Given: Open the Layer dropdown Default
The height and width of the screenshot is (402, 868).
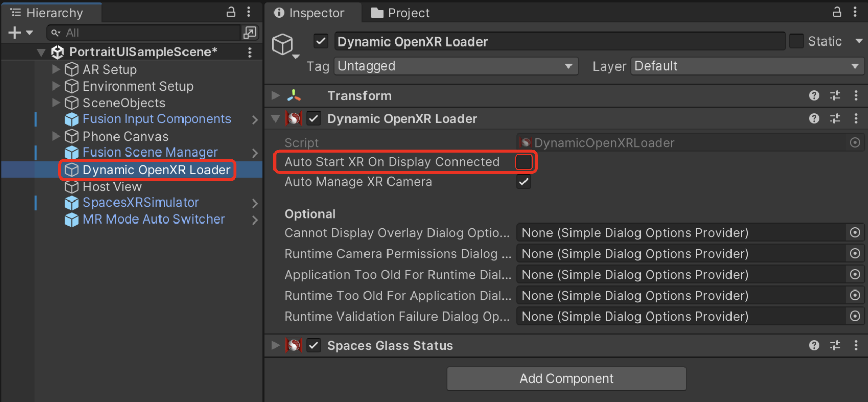Looking at the screenshot, I should click(x=748, y=66).
